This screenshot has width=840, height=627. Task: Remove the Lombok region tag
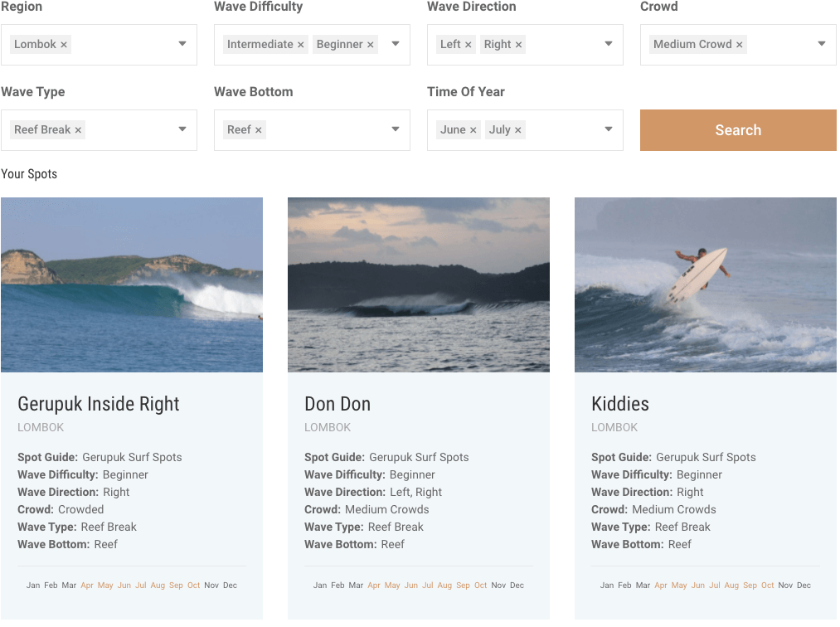pos(64,45)
